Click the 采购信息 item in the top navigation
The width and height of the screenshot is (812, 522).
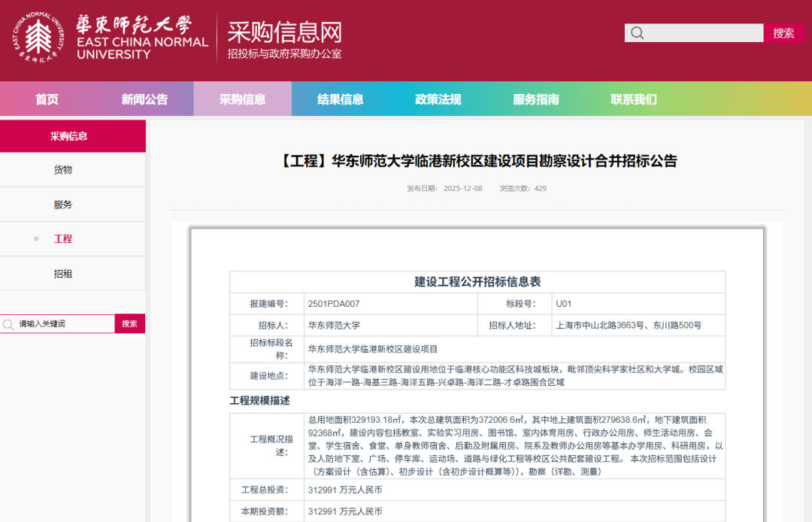click(243, 99)
